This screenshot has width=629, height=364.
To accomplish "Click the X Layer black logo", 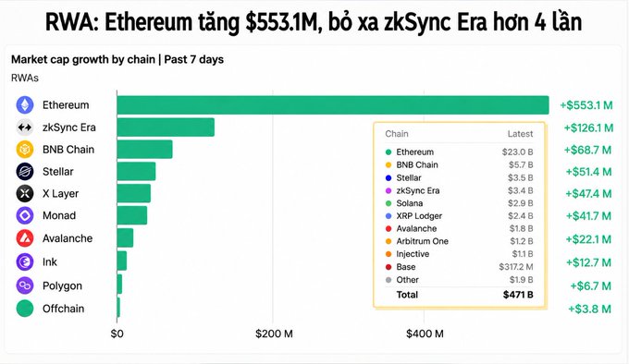I will click(x=25, y=193).
